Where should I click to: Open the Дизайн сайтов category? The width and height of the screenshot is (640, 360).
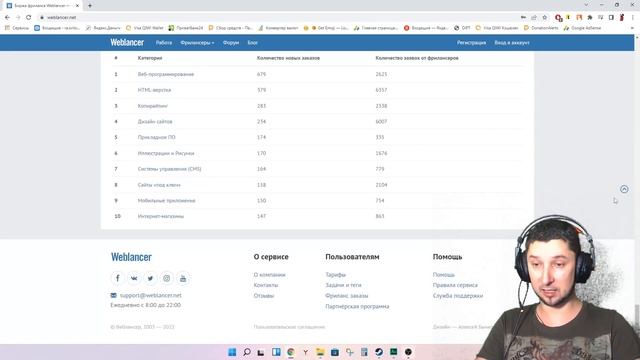[x=155, y=122]
